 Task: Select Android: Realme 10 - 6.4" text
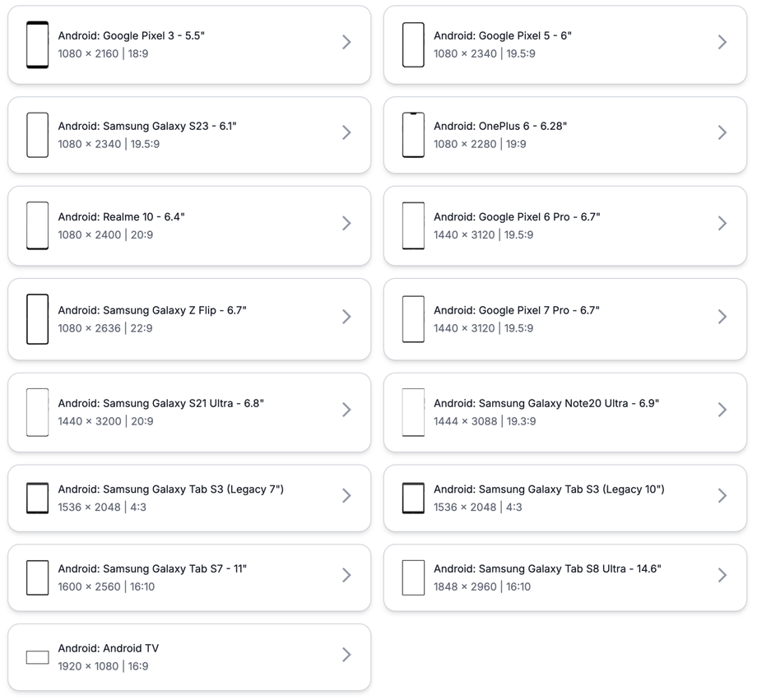[x=121, y=216]
